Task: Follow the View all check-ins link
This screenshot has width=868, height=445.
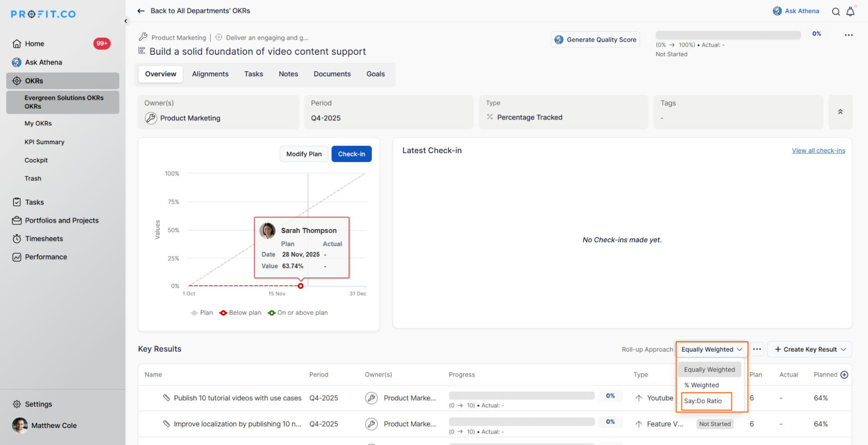Action: (x=818, y=151)
